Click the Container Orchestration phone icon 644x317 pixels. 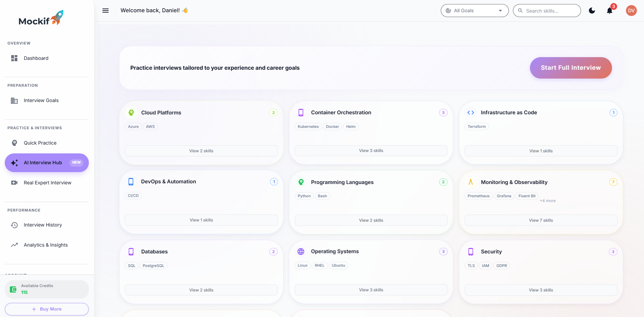pyautogui.click(x=301, y=112)
